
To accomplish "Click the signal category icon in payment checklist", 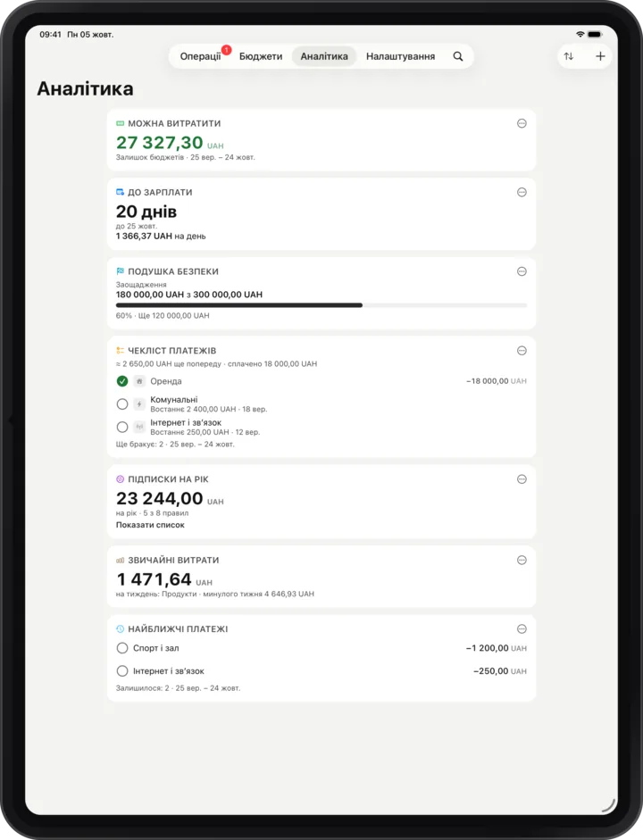I will click(x=139, y=427).
